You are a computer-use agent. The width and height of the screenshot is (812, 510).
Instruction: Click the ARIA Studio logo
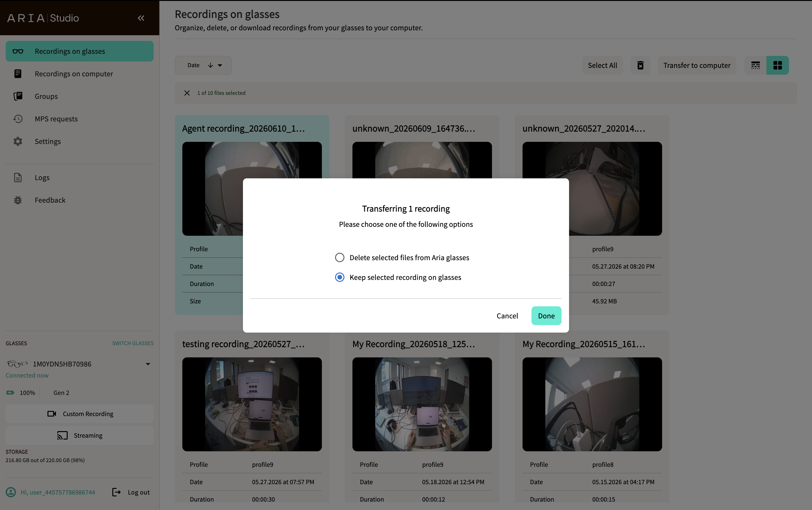(43, 18)
